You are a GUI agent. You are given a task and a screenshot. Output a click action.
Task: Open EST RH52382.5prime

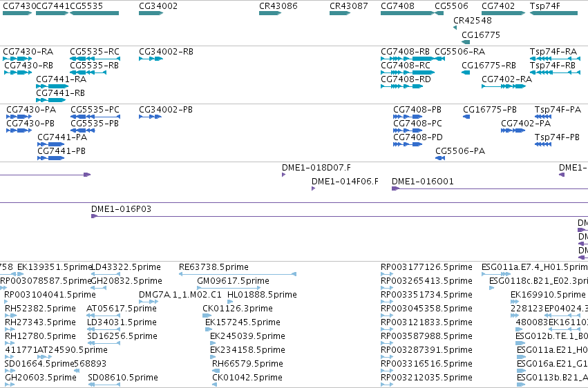point(40,309)
